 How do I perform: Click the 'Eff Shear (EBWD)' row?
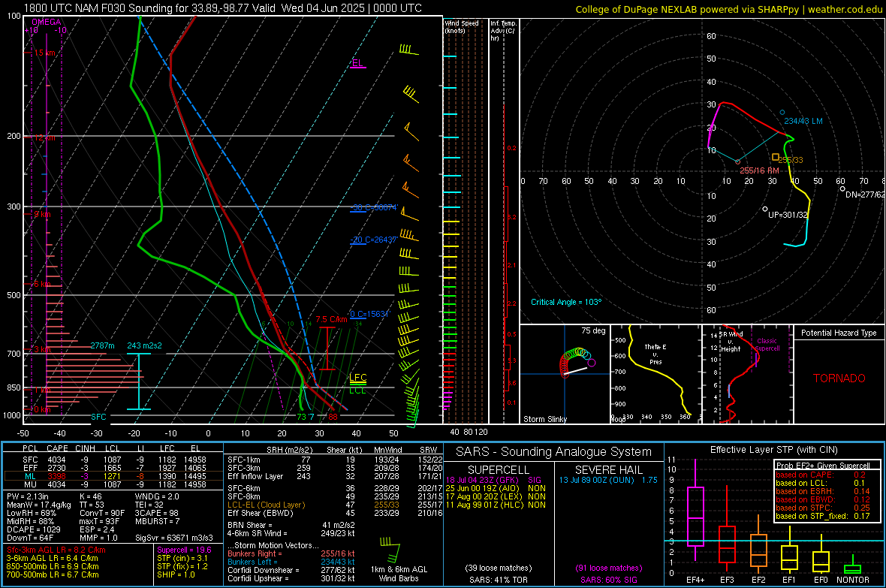(335, 513)
